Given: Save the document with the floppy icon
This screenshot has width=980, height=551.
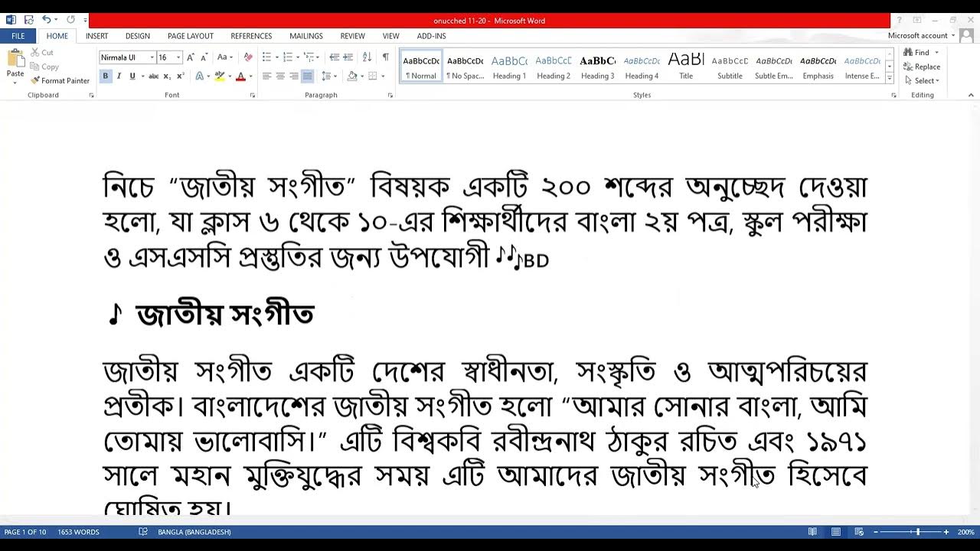Looking at the screenshot, I should (x=28, y=20).
